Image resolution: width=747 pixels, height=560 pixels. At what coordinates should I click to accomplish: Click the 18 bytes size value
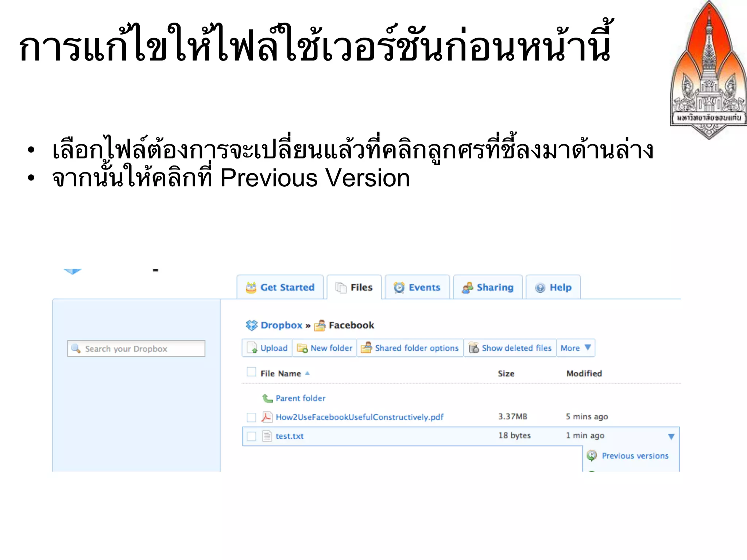pos(515,436)
